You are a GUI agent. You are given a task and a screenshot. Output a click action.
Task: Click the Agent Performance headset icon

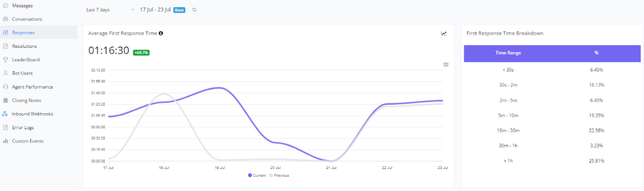(x=5, y=87)
